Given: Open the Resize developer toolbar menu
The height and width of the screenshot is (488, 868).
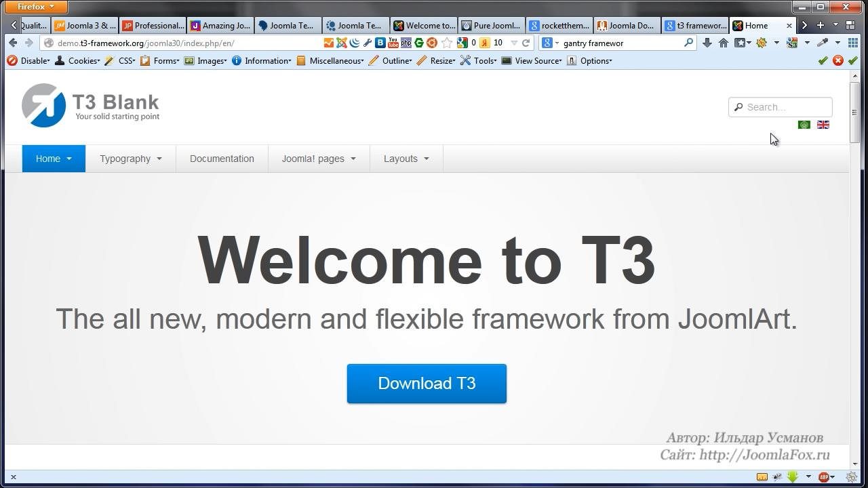Looking at the screenshot, I should click(436, 60).
